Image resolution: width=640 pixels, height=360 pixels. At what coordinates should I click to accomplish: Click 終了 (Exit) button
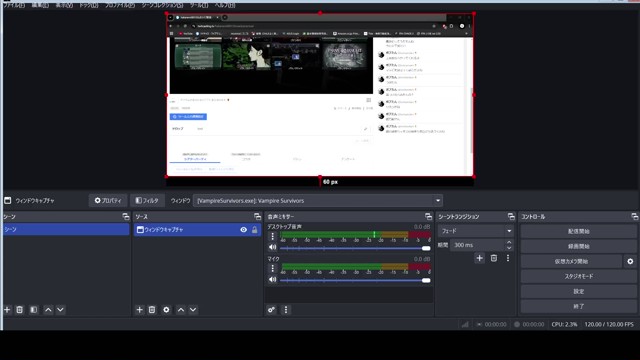tap(579, 306)
